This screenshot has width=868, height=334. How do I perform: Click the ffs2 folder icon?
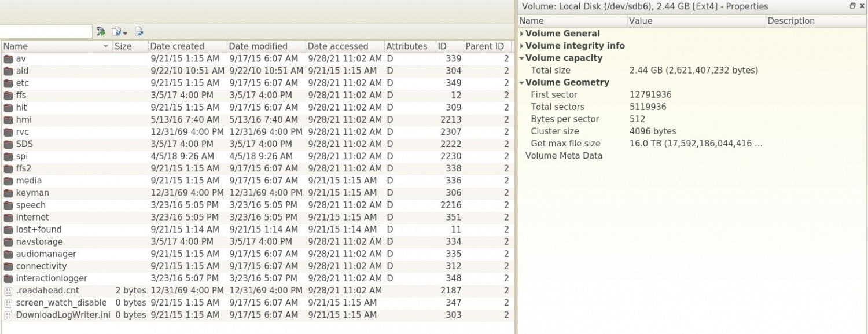click(x=8, y=168)
